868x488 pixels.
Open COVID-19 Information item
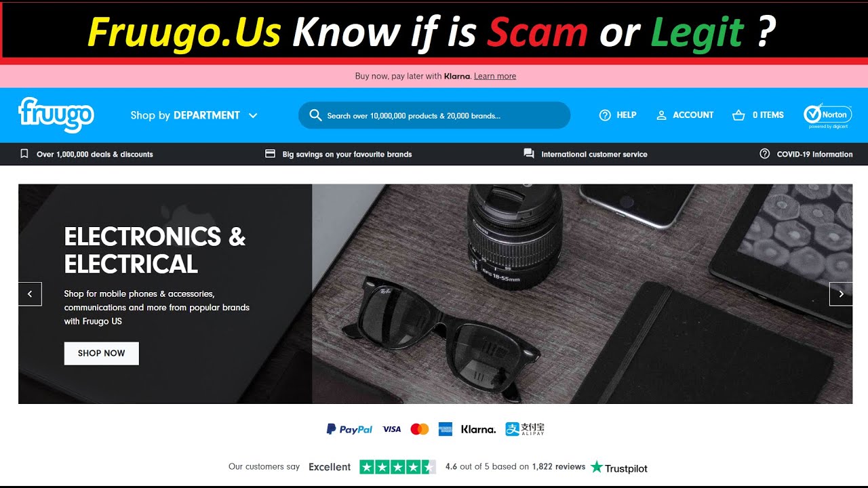806,154
